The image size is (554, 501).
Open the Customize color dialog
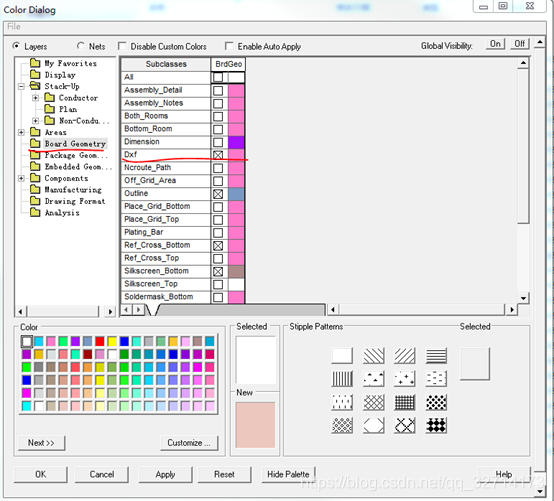point(189,443)
